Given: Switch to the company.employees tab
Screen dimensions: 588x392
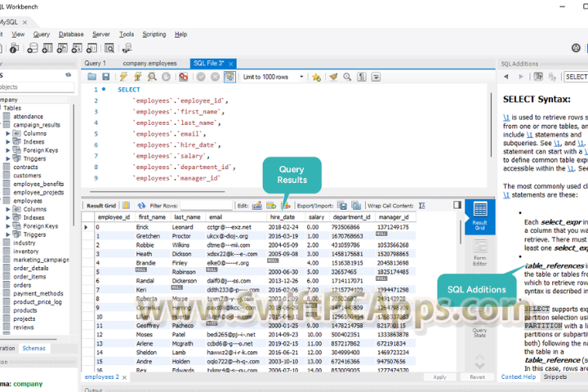Looking at the screenshot, I should pyautogui.click(x=149, y=64).
